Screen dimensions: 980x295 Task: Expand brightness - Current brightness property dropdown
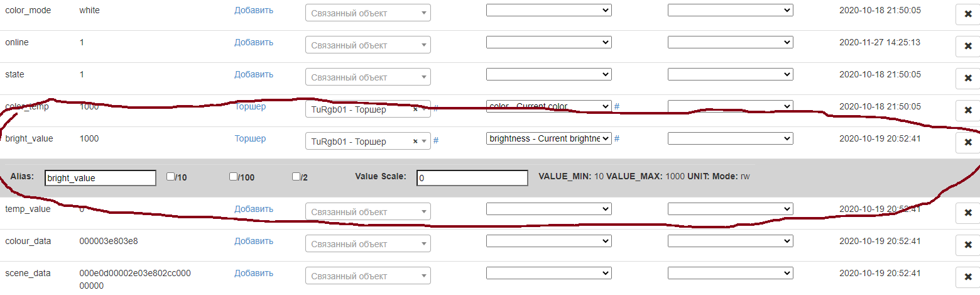click(x=548, y=138)
